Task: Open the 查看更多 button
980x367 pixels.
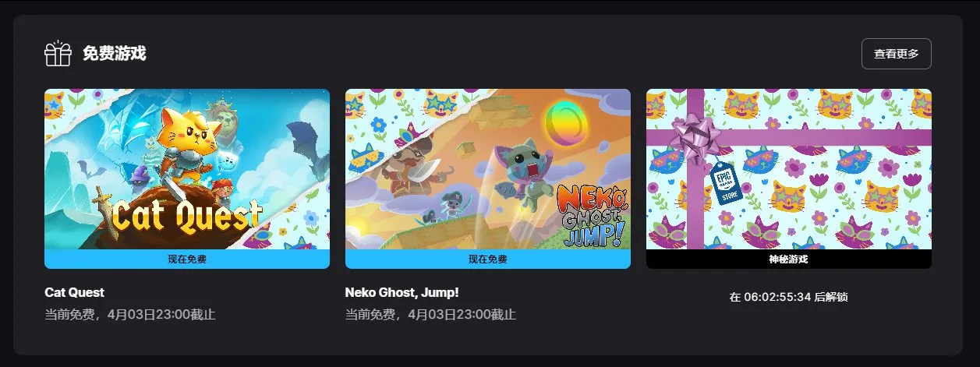Action: click(x=897, y=54)
